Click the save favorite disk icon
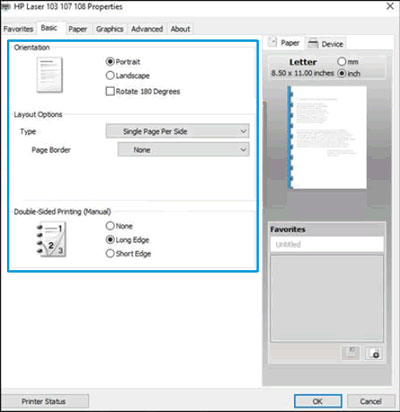400x412 pixels. tap(351, 353)
